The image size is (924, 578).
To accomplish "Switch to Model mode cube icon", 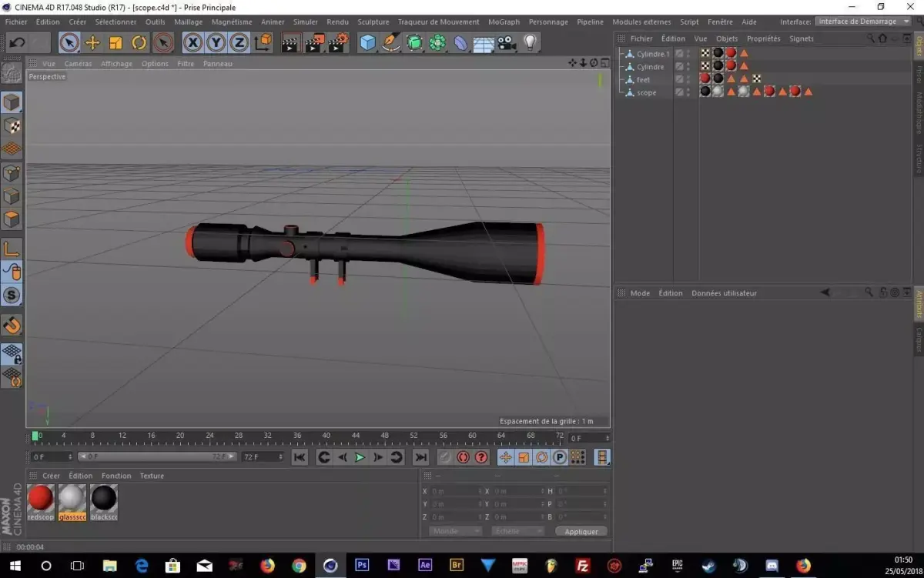I will pyautogui.click(x=12, y=102).
